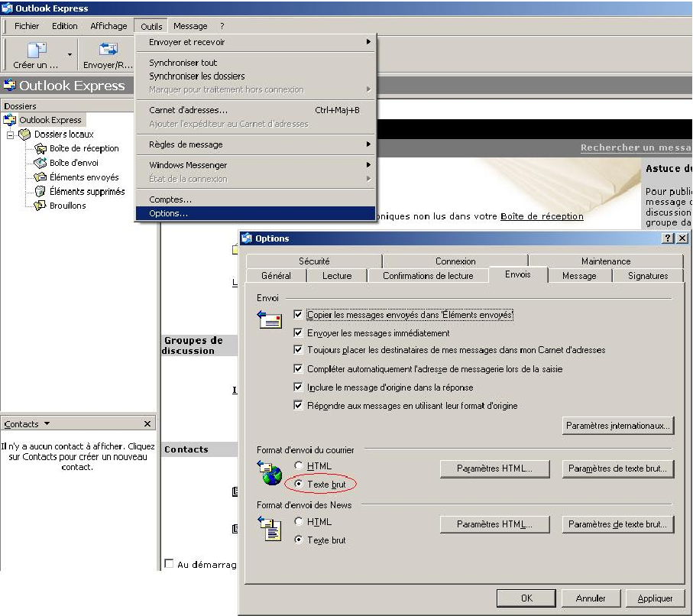
Task: Click Rechercher un message link
Action: pyautogui.click(x=636, y=148)
